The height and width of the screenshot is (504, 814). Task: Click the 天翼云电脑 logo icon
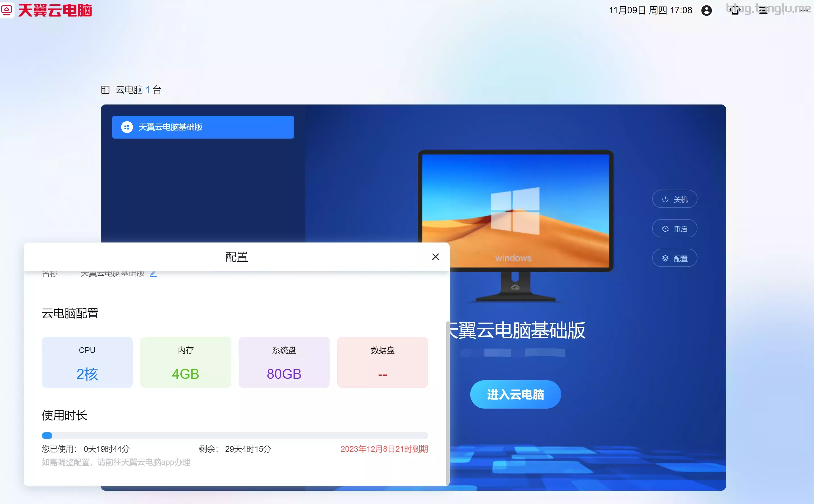pyautogui.click(x=6, y=10)
